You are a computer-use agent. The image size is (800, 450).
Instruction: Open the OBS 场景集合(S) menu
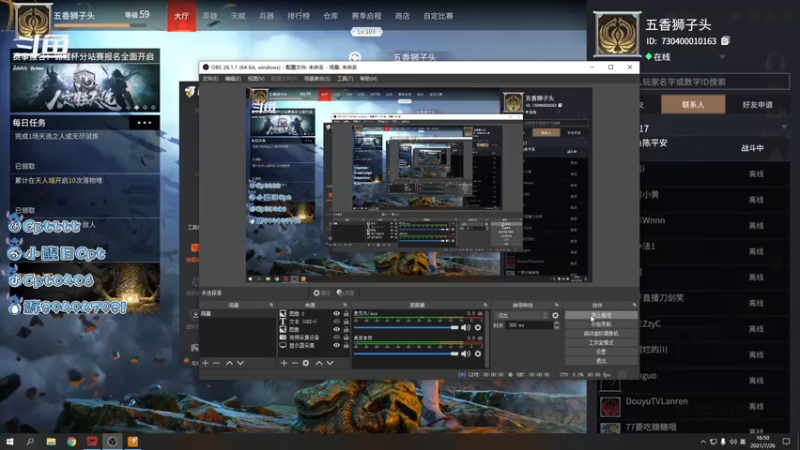point(317,79)
